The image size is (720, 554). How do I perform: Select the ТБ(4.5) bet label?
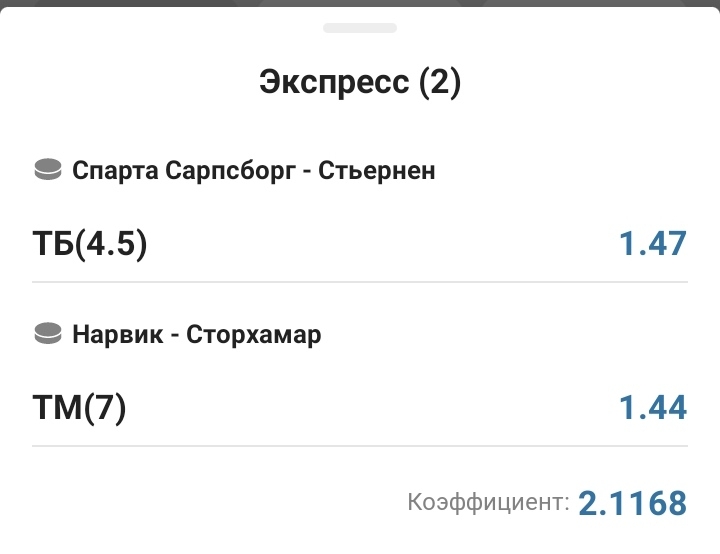[90, 243]
